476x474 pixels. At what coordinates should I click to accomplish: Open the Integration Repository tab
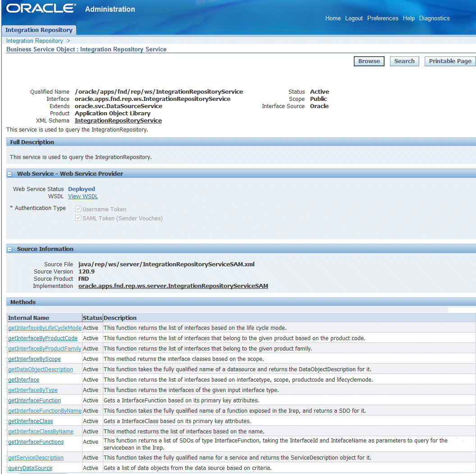39,30
